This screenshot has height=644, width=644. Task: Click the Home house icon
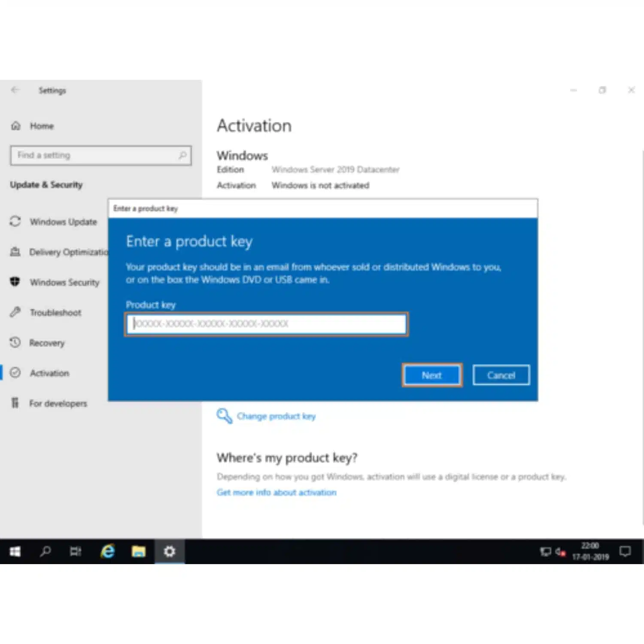pos(16,126)
